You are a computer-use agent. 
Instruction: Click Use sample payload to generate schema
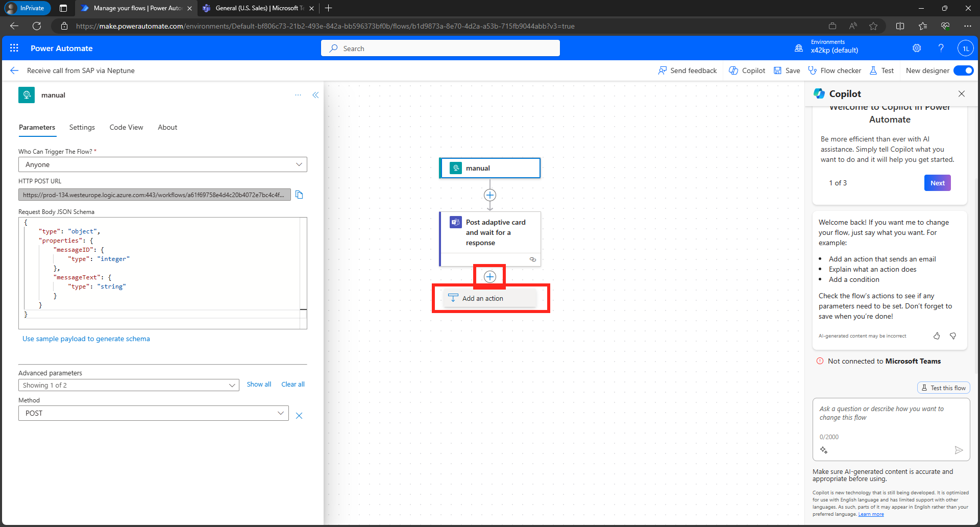coord(86,339)
